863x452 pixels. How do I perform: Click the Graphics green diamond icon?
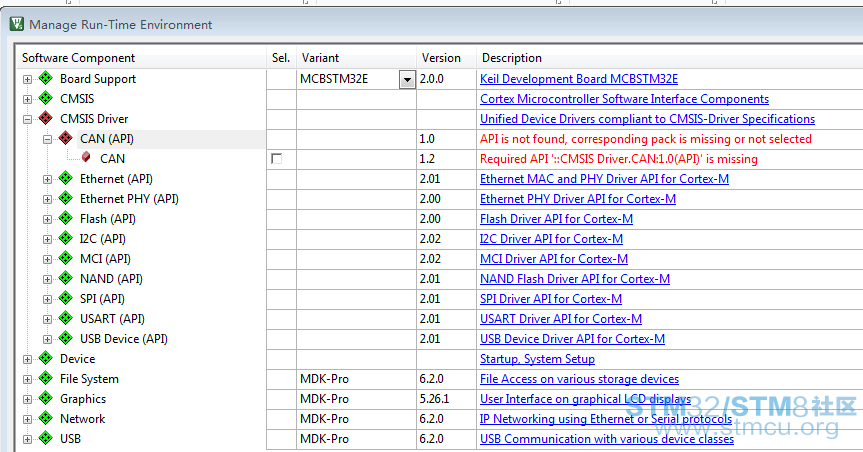(46, 398)
